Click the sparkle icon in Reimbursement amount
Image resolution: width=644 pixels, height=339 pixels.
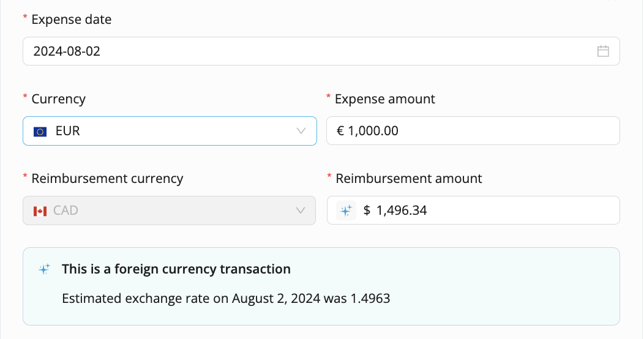click(346, 210)
